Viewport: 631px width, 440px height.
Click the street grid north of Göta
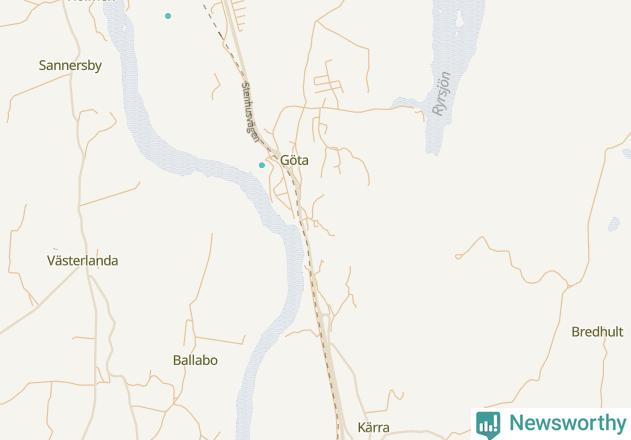tap(328, 85)
